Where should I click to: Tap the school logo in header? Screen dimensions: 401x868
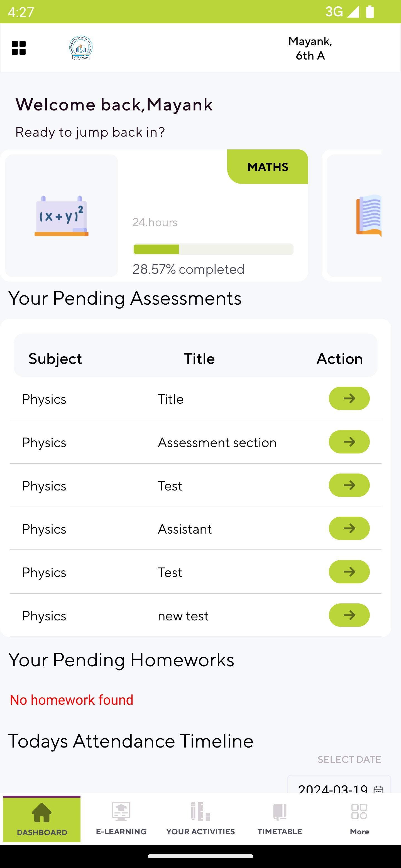81,48
